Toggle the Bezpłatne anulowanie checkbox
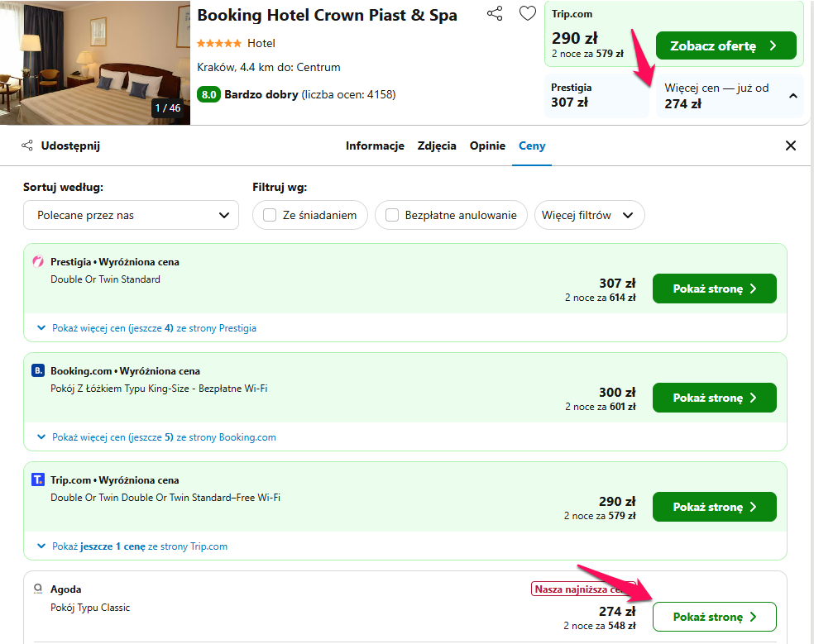 tap(392, 215)
